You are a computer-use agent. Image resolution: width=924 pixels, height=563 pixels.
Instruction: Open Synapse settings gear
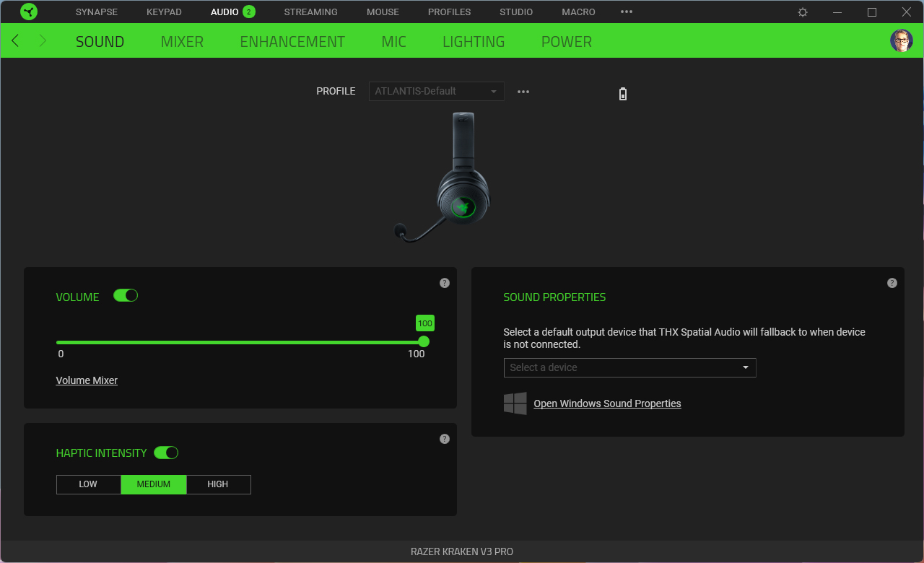click(x=803, y=12)
